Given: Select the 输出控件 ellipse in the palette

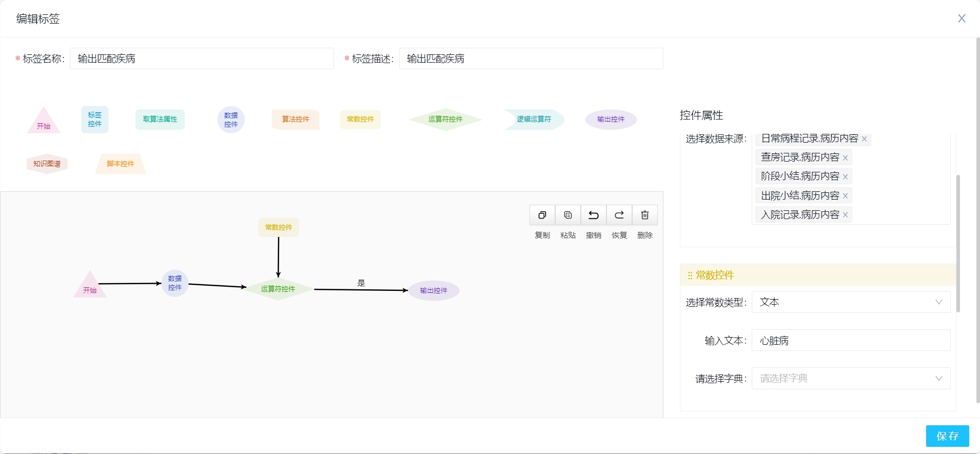Looking at the screenshot, I should pyautogui.click(x=611, y=120).
